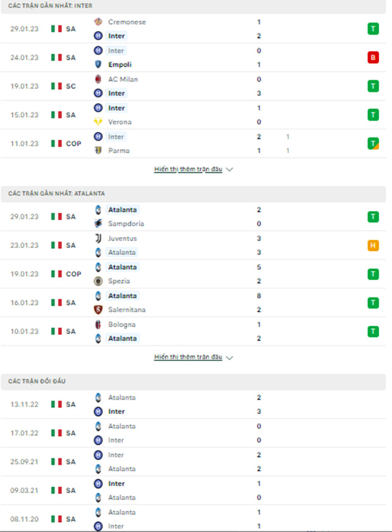Open 'Hiển thị thêm trận đấu' under Atalanta
The height and width of the screenshot is (532, 392).
coord(188,357)
